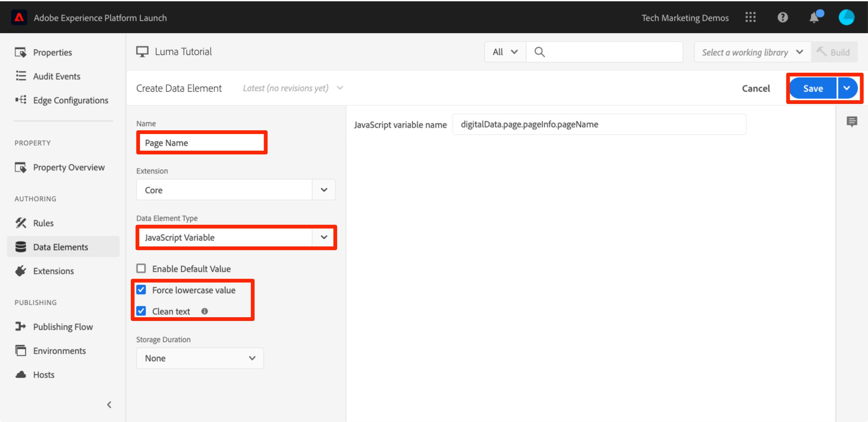Click Clean text info icon
Viewport: 868px width, 422px height.
coord(205,311)
